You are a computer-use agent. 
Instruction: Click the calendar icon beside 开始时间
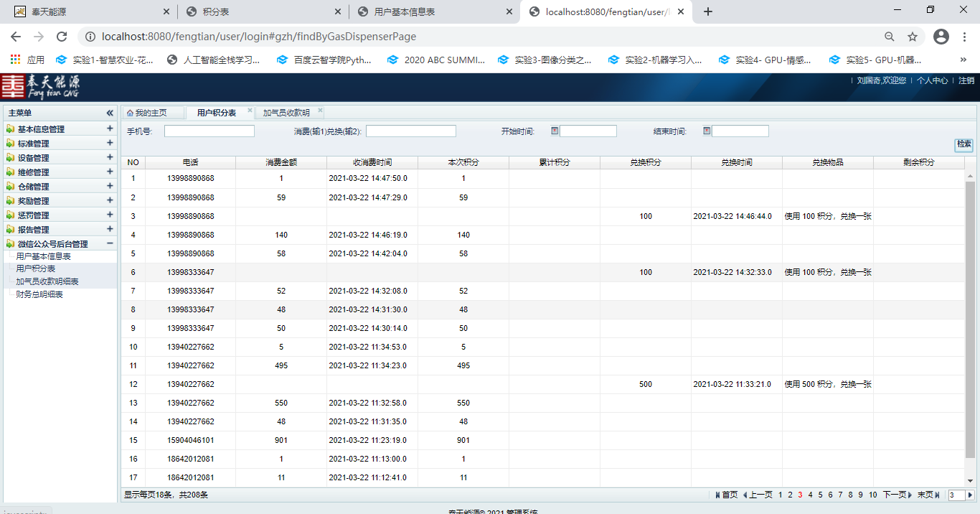[x=555, y=131]
